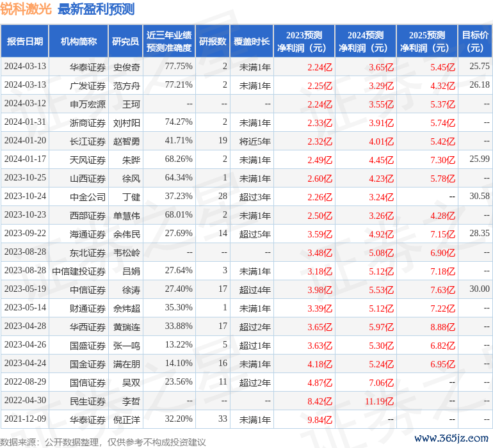Click report date 2024-03-12
Screen dimensions: 493x448
(x=25, y=103)
